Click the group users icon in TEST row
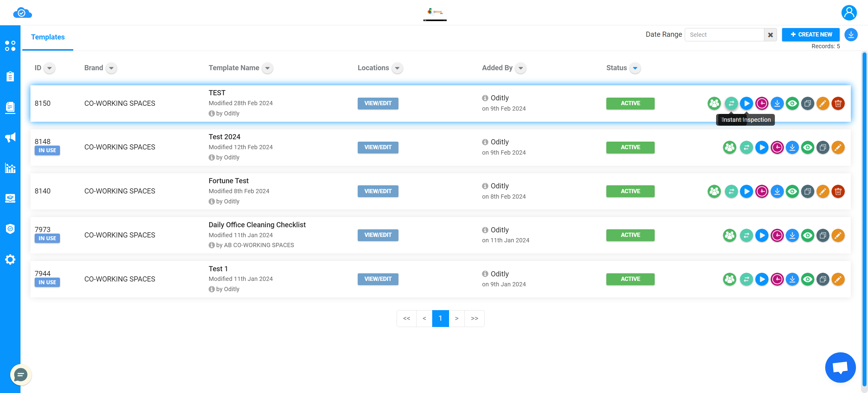 coord(714,103)
